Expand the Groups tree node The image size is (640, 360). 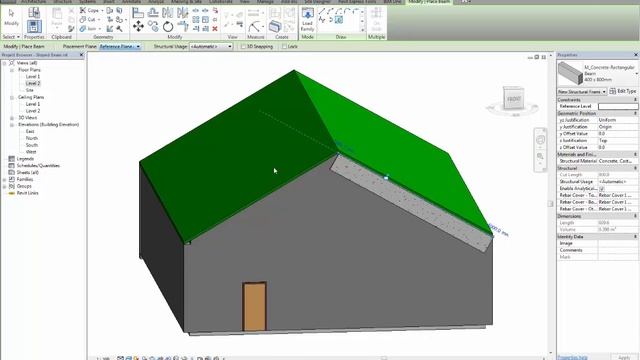[x=4, y=186]
